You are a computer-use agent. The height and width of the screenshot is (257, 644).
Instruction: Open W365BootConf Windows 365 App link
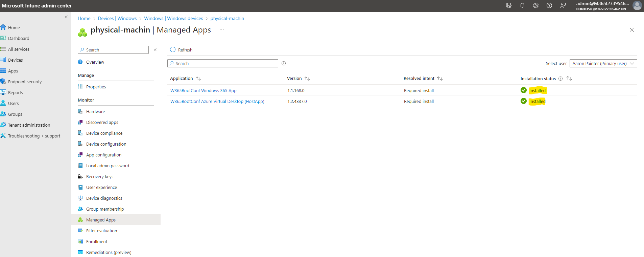(204, 90)
